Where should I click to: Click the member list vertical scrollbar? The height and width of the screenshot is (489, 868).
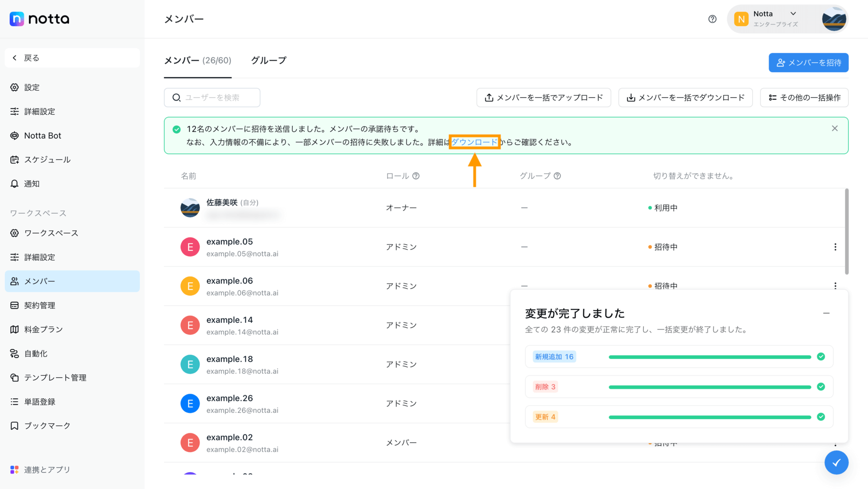(x=847, y=231)
